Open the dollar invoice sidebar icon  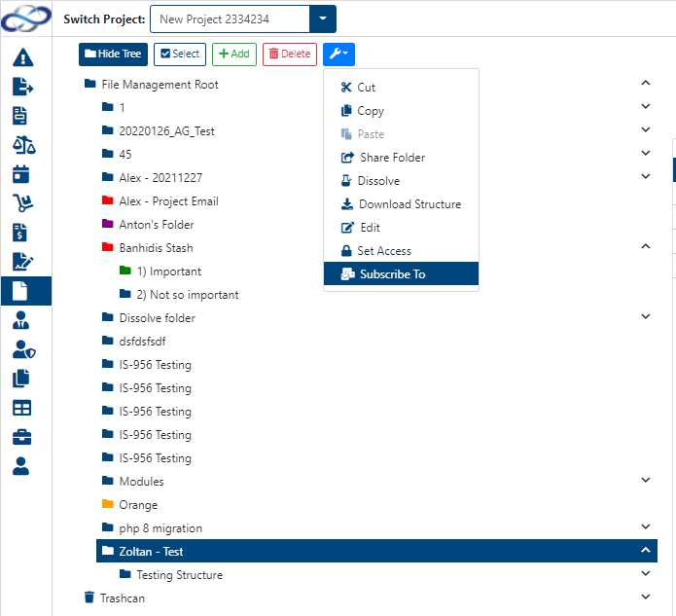19,233
